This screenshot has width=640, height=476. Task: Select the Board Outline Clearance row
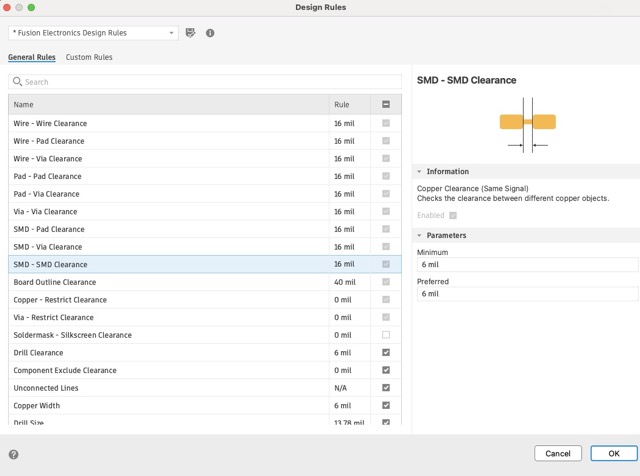[x=168, y=282]
